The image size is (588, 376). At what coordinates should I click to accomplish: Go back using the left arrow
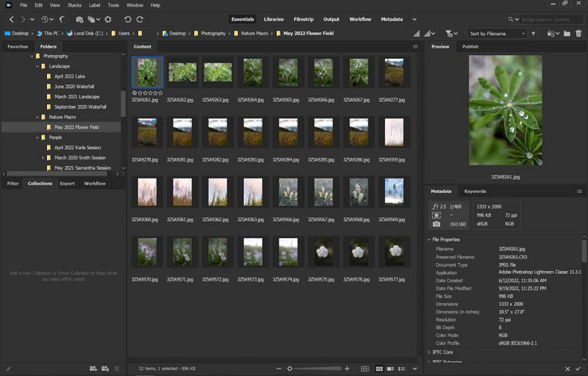(11, 19)
